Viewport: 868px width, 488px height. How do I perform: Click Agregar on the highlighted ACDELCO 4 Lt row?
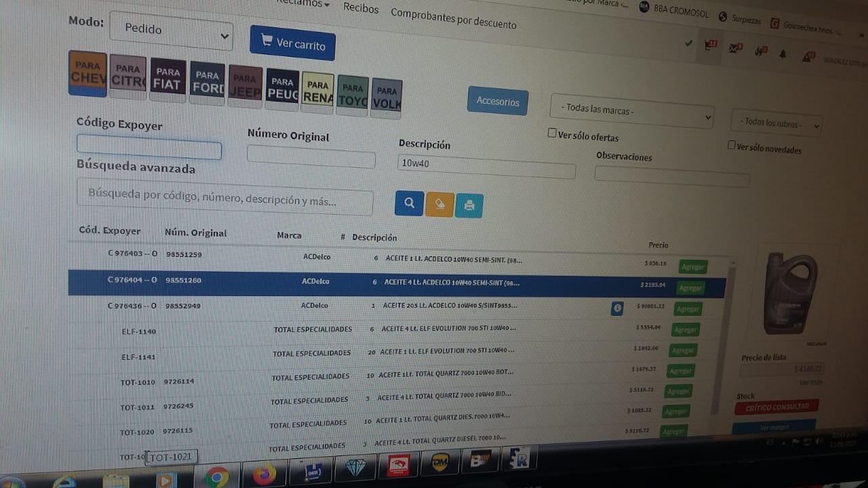pyautogui.click(x=690, y=288)
